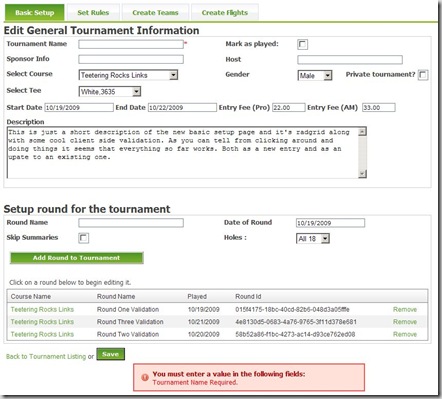Expand the Select Tee dropdown
This screenshot has width=442, height=399.
coord(110,91)
